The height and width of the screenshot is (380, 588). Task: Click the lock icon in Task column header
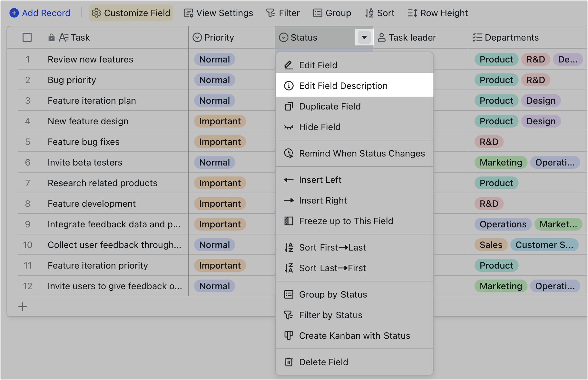pos(52,37)
